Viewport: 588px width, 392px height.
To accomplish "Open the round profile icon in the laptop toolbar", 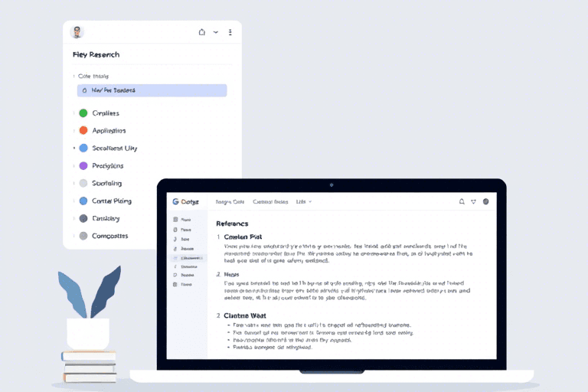I will pyautogui.click(x=485, y=202).
